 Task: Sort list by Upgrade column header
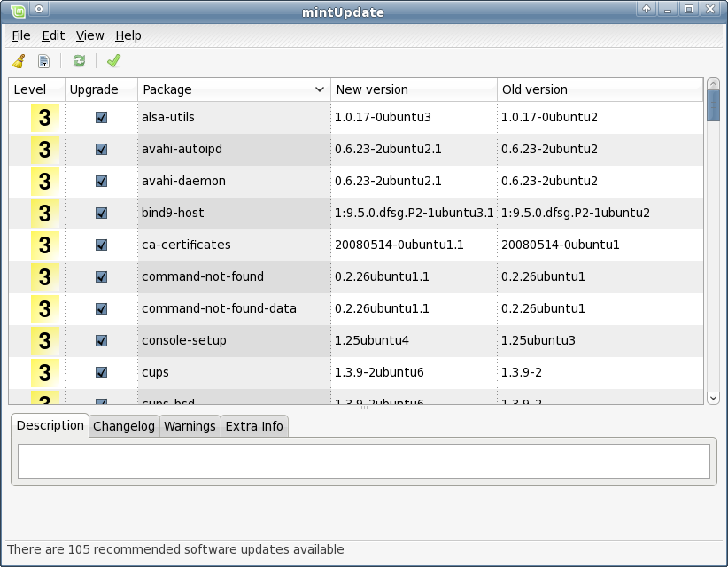(x=101, y=89)
